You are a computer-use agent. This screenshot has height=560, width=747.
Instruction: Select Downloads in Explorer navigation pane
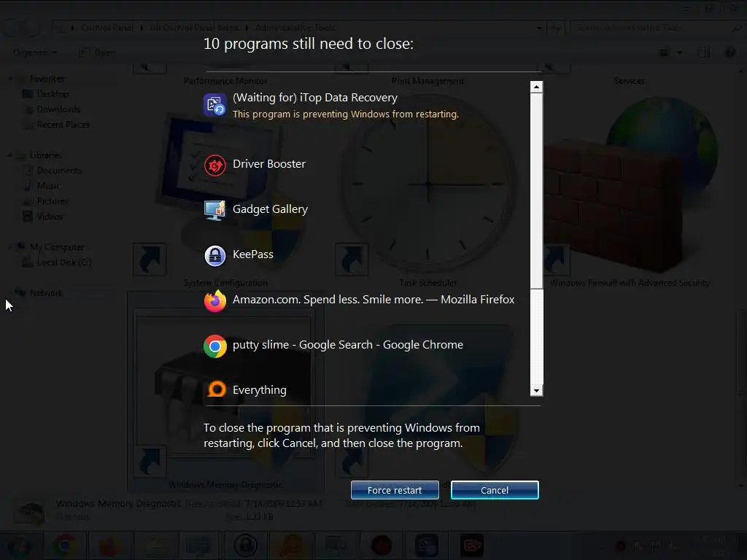(x=58, y=109)
